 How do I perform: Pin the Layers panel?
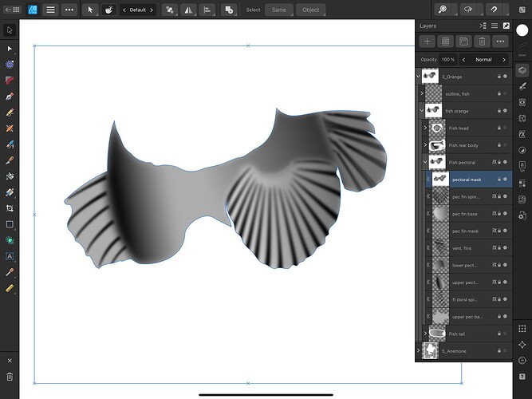(506, 26)
